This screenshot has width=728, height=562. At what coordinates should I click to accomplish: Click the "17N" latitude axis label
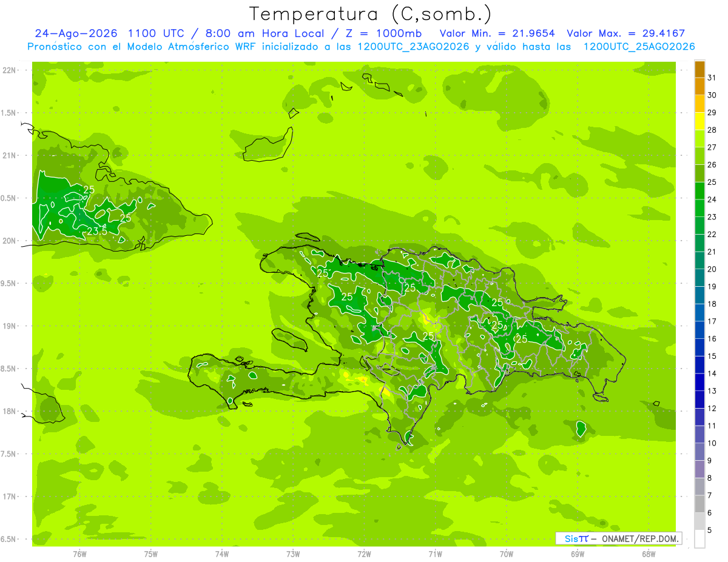point(10,497)
